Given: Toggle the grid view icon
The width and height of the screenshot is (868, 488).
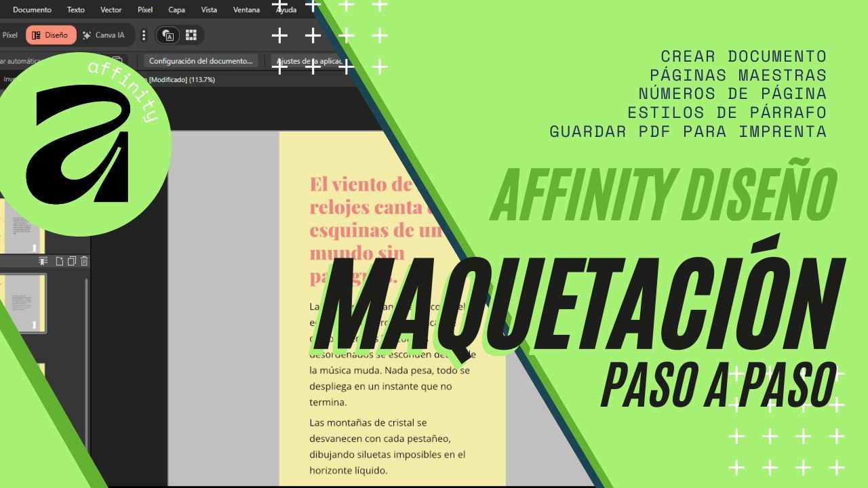Looking at the screenshot, I should click(191, 35).
